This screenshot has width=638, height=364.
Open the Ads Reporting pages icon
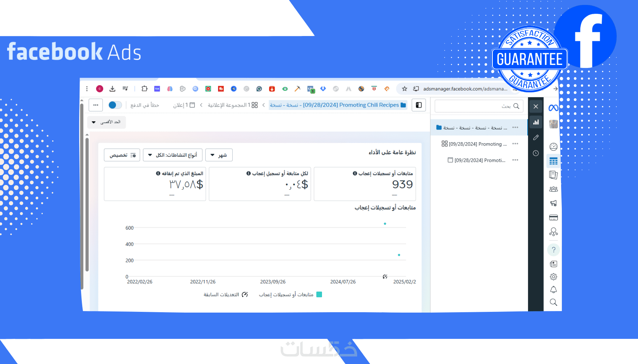(553, 175)
